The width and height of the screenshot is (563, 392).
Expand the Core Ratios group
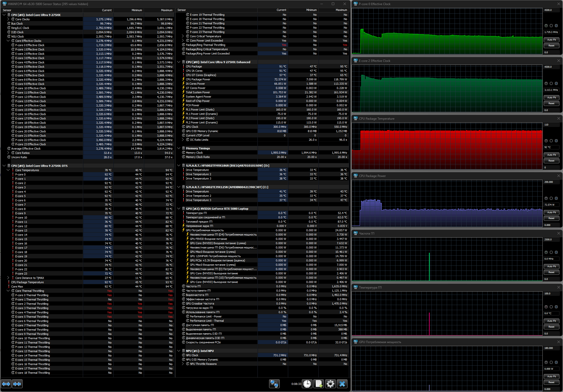pos(8,153)
